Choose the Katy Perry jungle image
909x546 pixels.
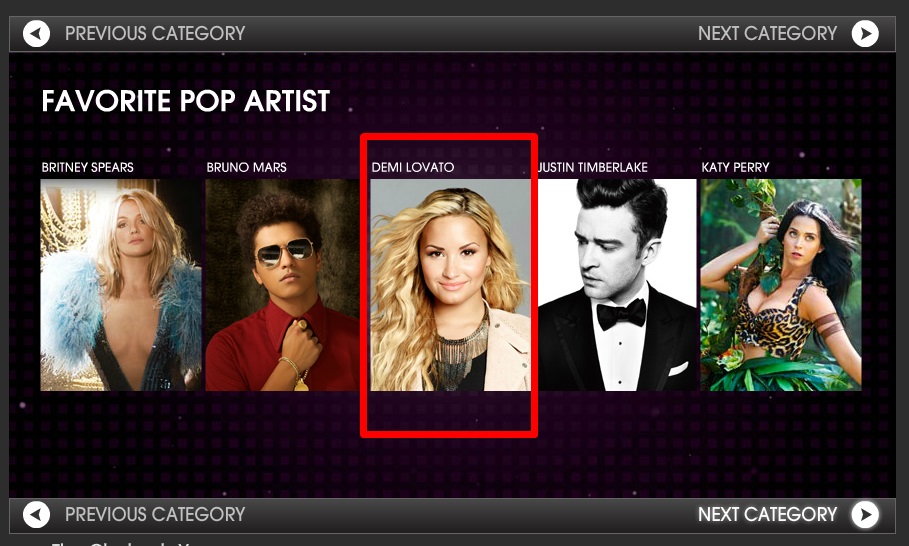(781, 285)
